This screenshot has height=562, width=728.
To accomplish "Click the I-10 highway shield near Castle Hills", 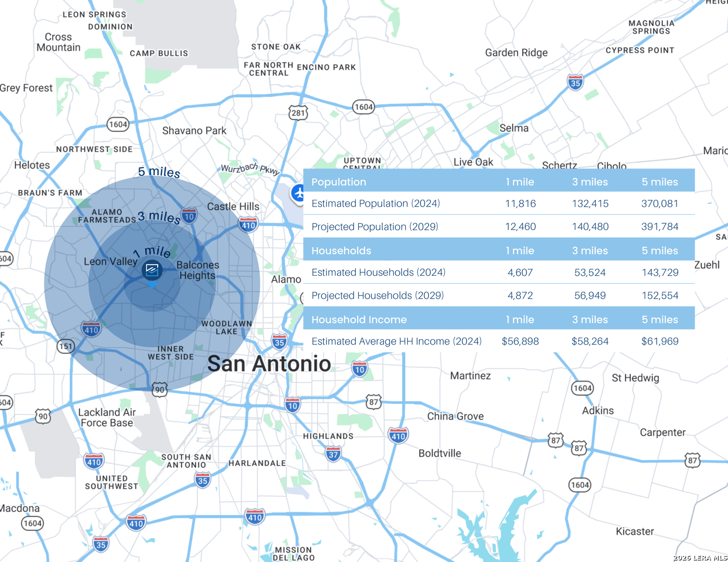I will click(189, 216).
